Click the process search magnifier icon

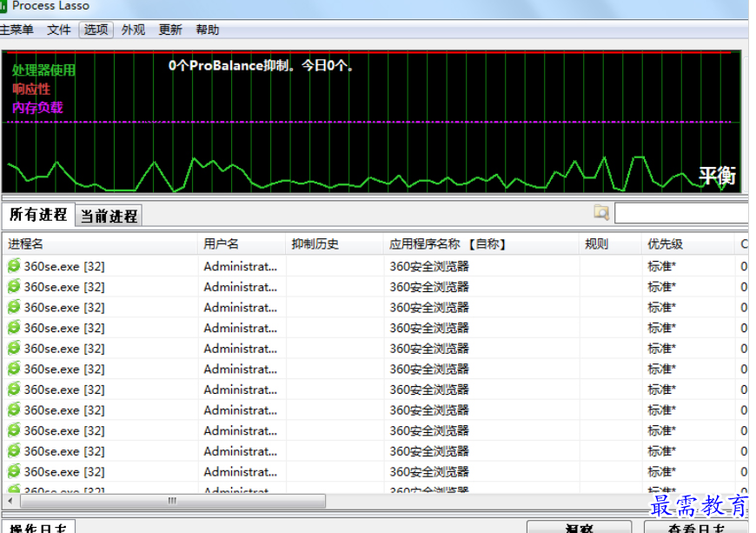coord(601,212)
